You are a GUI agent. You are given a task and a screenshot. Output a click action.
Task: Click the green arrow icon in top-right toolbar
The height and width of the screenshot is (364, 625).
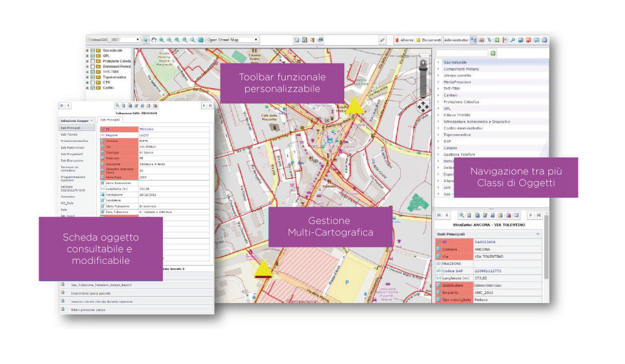(496, 40)
